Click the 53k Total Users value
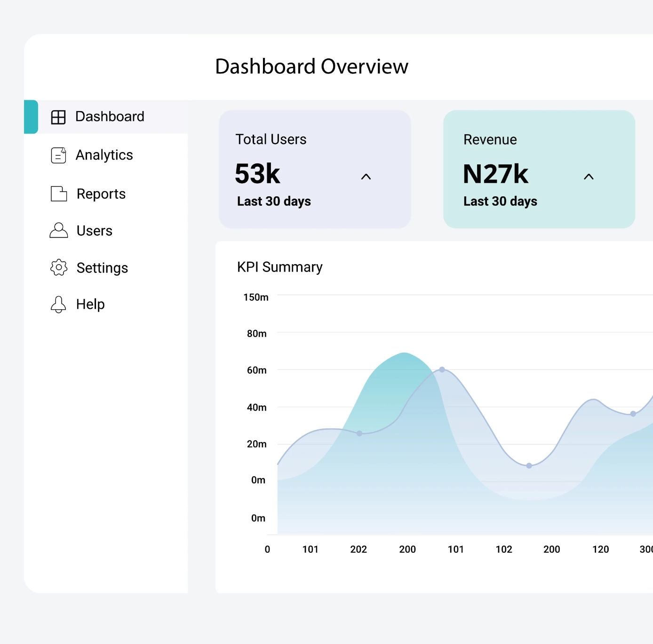 tap(257, 174)
